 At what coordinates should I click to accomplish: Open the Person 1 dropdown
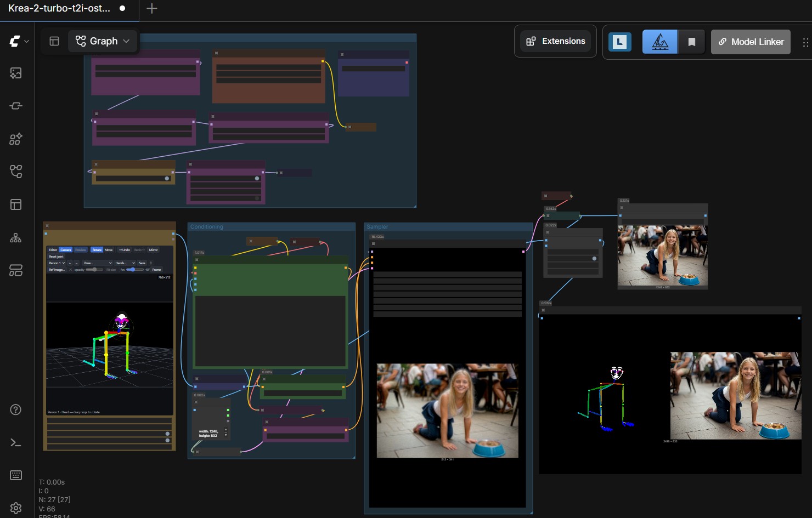57,263
